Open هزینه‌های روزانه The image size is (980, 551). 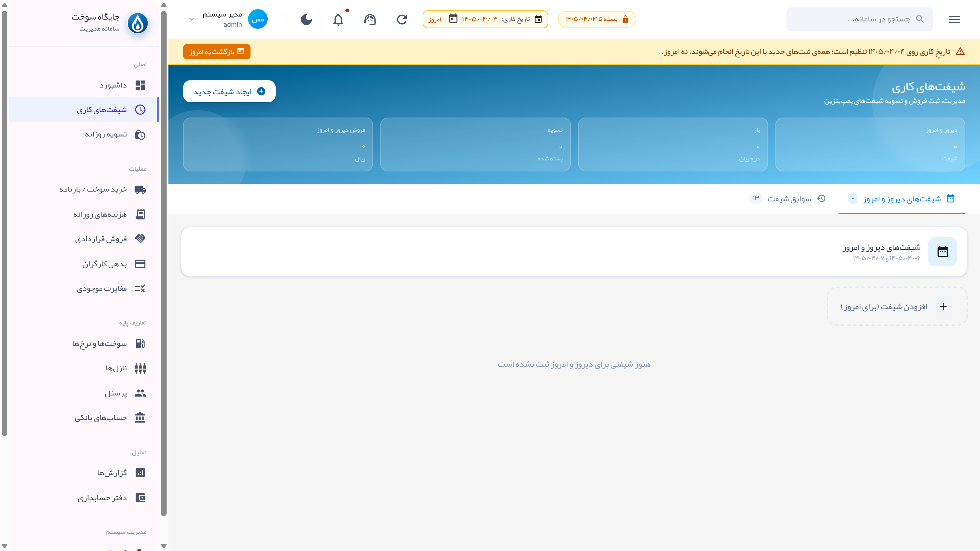click(x=83, y=215)
